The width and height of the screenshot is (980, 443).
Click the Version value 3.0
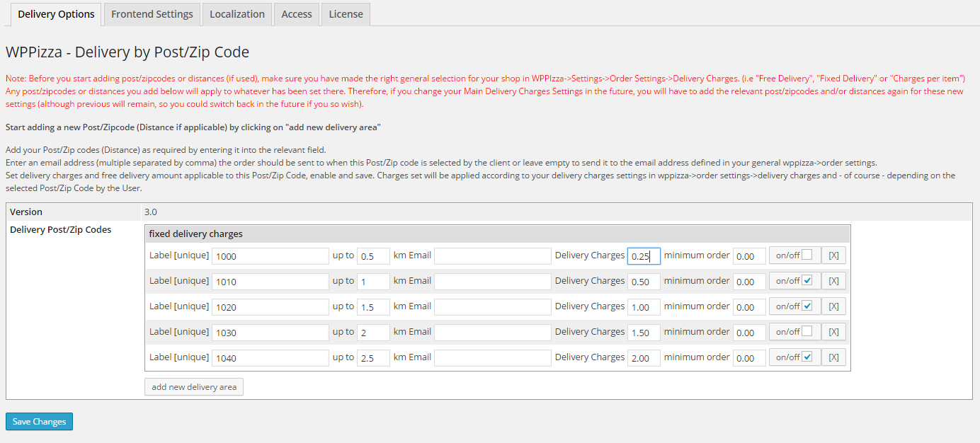click(150, 212)
